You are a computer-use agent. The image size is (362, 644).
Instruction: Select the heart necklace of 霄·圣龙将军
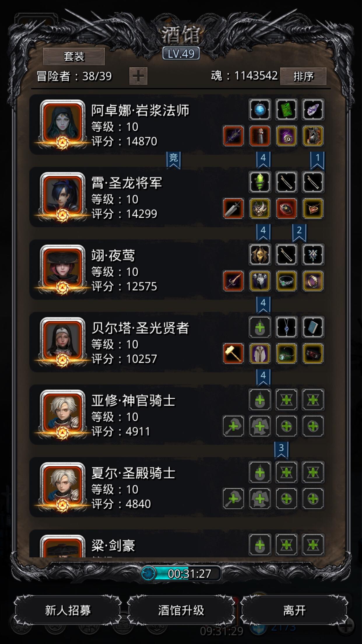coord(313,209)
